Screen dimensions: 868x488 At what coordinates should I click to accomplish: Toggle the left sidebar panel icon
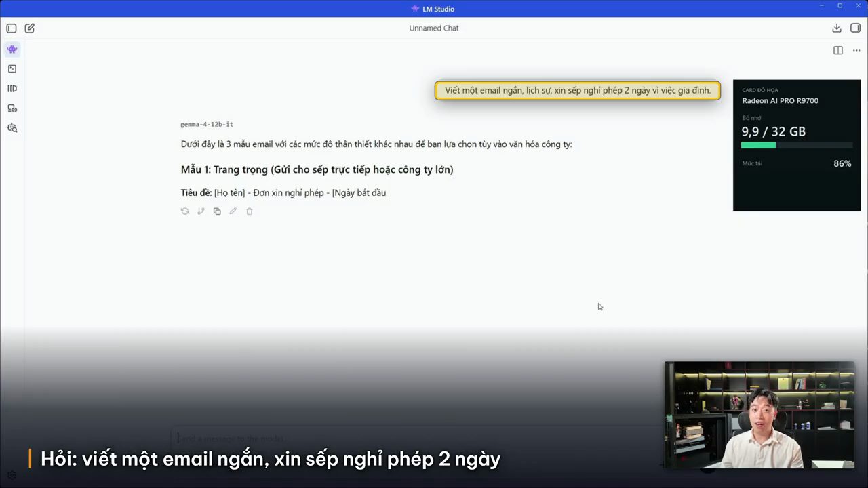12,28
